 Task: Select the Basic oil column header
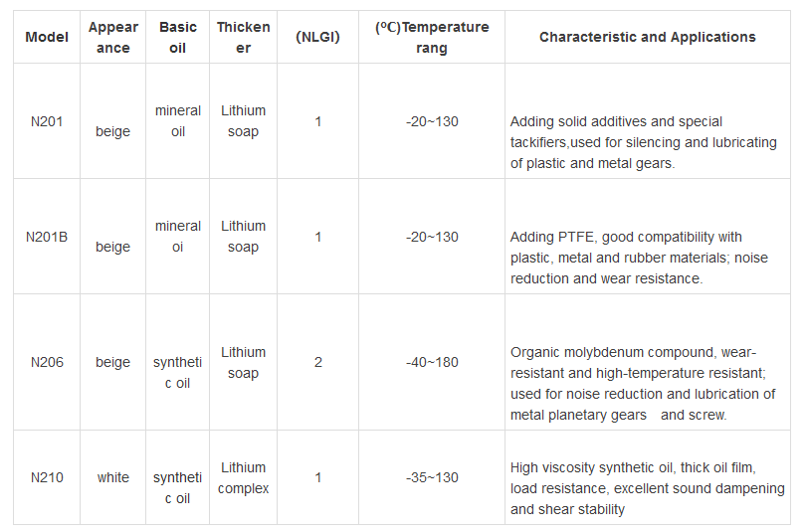point(178,38)
